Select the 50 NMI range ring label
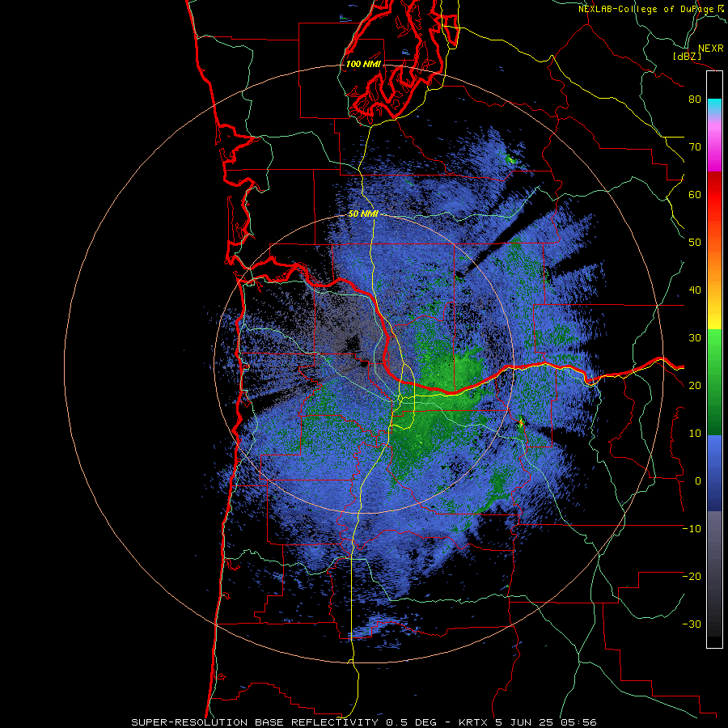 click(363, 214)
